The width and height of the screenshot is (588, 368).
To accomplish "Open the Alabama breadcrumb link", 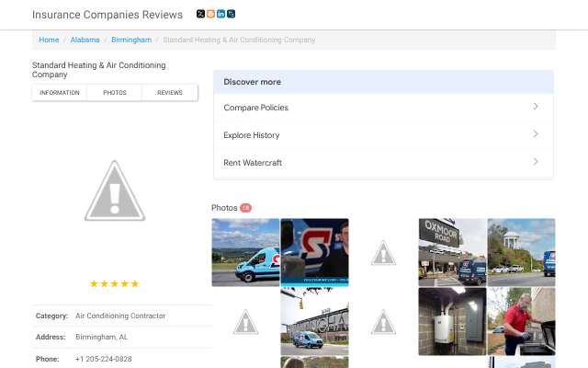I will tap(85, 40).
